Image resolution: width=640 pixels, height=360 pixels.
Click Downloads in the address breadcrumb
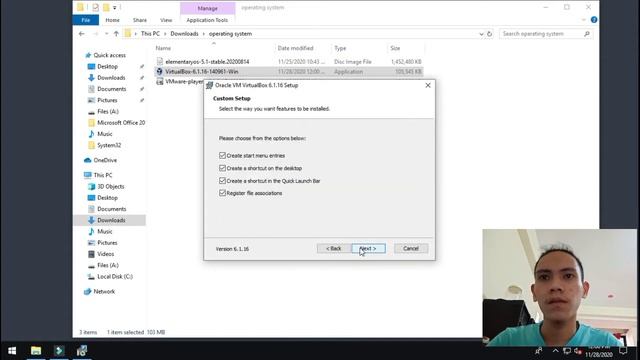(184, 34)
